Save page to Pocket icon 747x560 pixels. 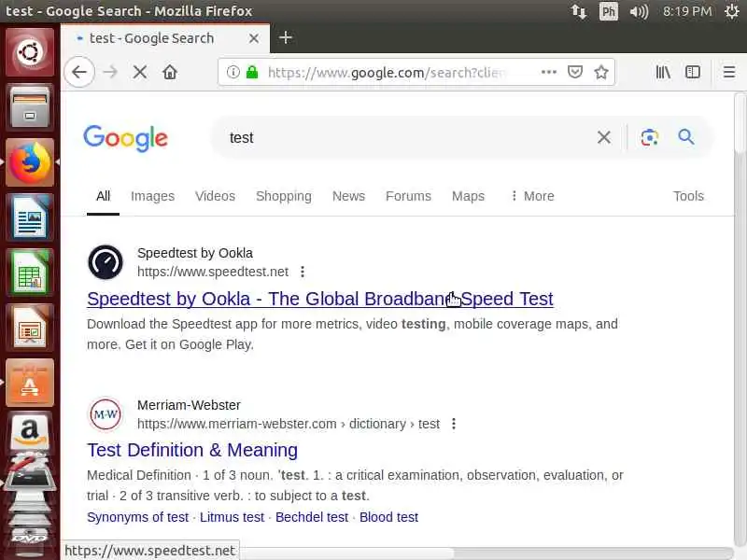pos(575,72)
